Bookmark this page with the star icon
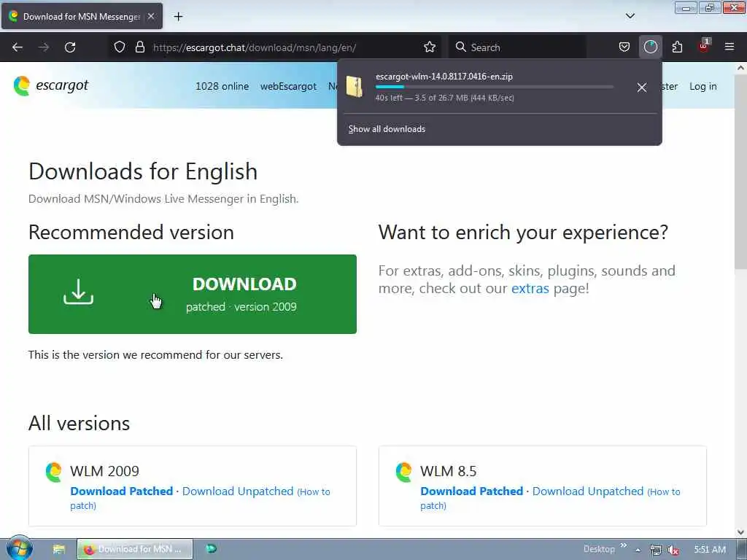 coord(429,47)
